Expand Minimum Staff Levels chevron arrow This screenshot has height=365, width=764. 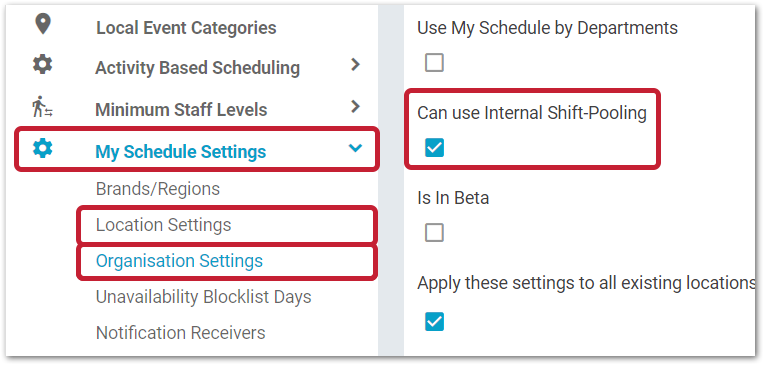355,106
